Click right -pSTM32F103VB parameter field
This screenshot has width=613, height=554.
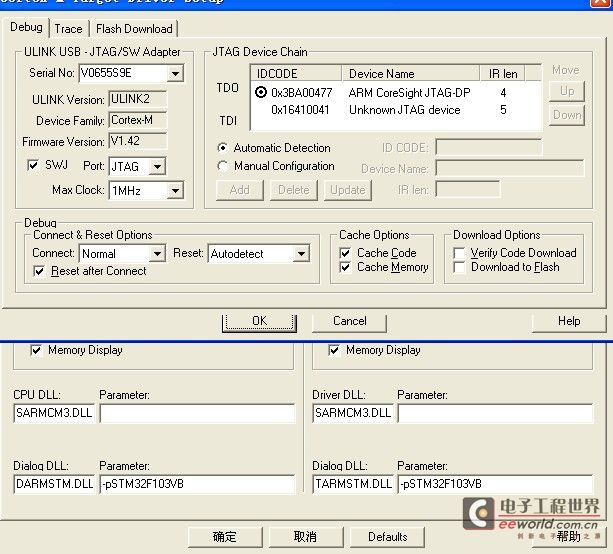(x=495, y=484)
